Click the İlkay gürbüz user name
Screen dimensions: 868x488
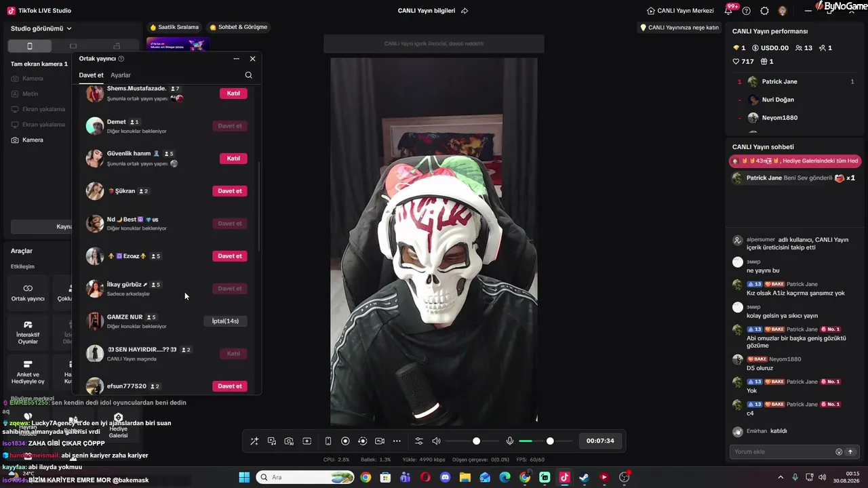(124, 285)
